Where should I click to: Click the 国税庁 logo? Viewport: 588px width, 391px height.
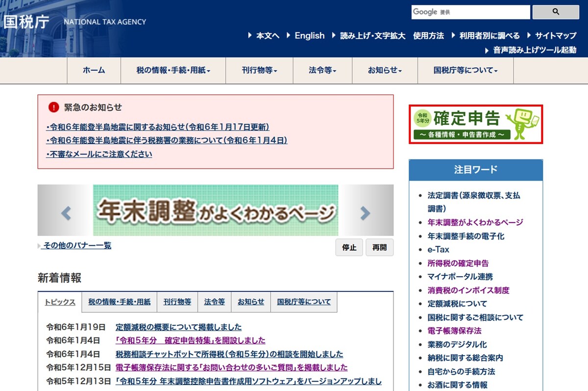(x=26, y=22)
